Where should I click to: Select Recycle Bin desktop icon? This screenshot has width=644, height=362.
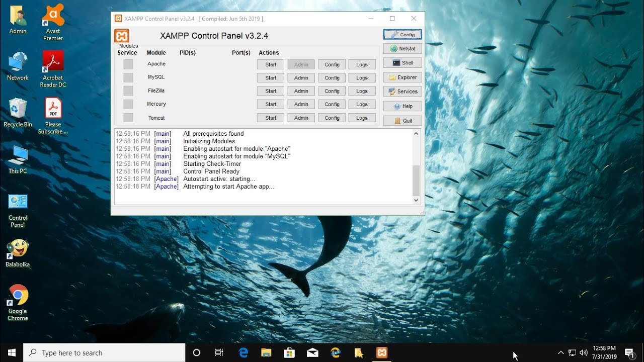(18, 113)
